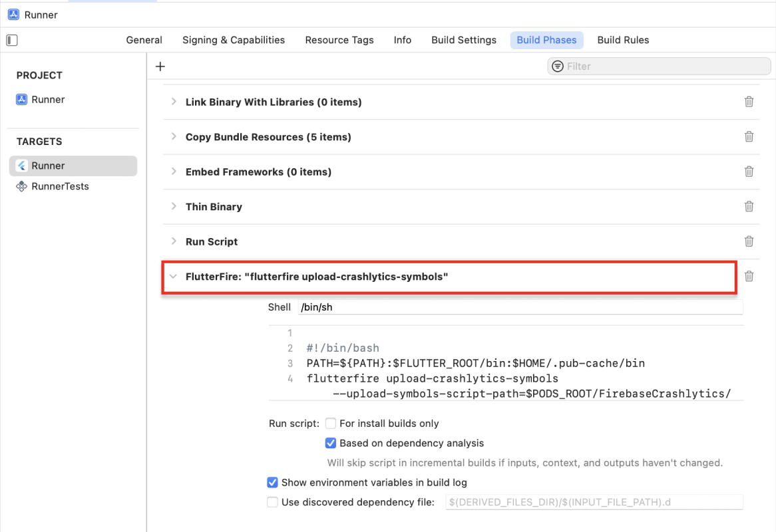
Task: Click Runner title in window header
Action: click(x=41, y=15)
